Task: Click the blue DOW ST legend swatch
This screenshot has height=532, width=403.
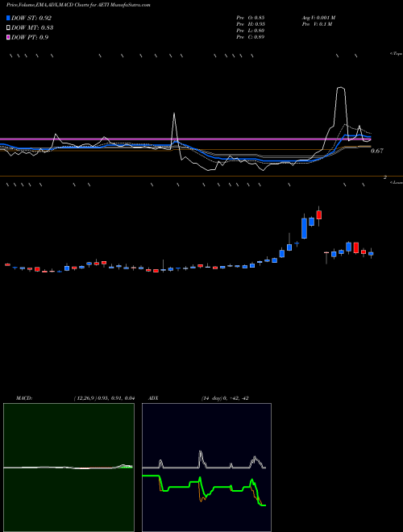Action: [x=8, y=18]
